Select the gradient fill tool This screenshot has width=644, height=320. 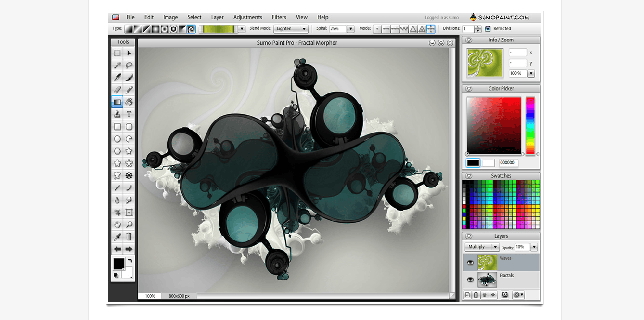point(117,102)
